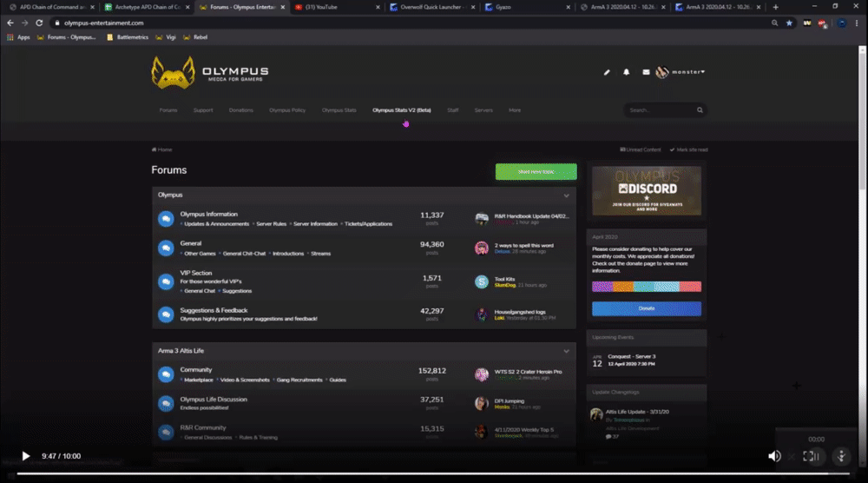Open Gang Recruitments subforum link
The width and height of the screenshot is (868, 483).
[299, 380]
